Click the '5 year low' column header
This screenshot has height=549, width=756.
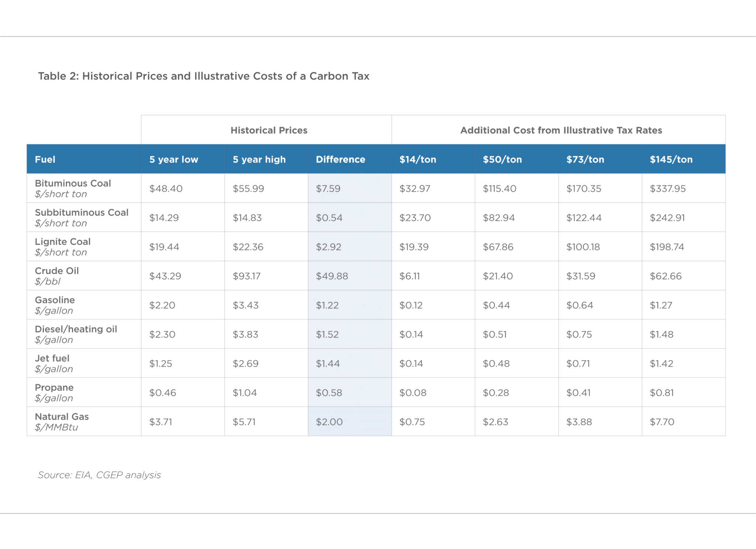[173, 159]
